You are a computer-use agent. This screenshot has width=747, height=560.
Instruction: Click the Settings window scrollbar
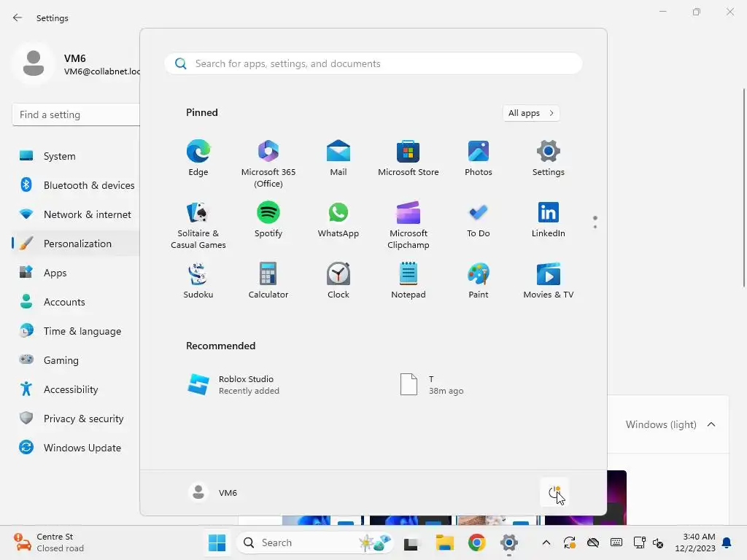click(743, 187)
